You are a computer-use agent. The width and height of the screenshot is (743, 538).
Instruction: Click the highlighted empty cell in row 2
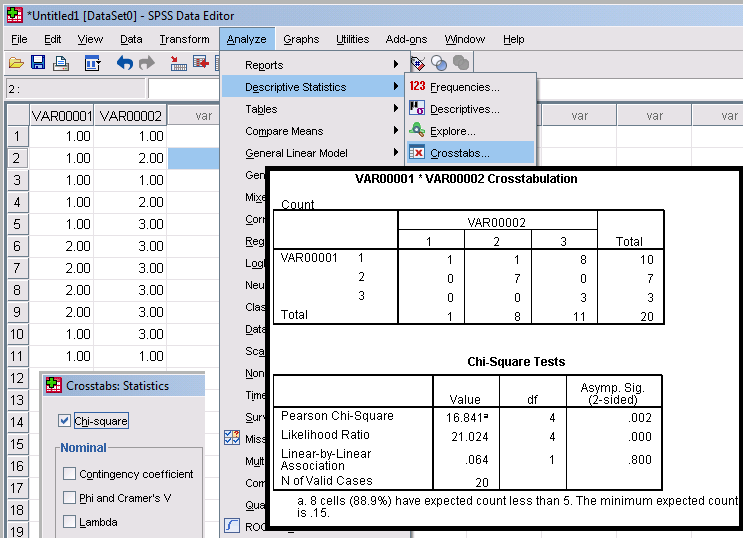pyautogui.click(x=193, y=158)
